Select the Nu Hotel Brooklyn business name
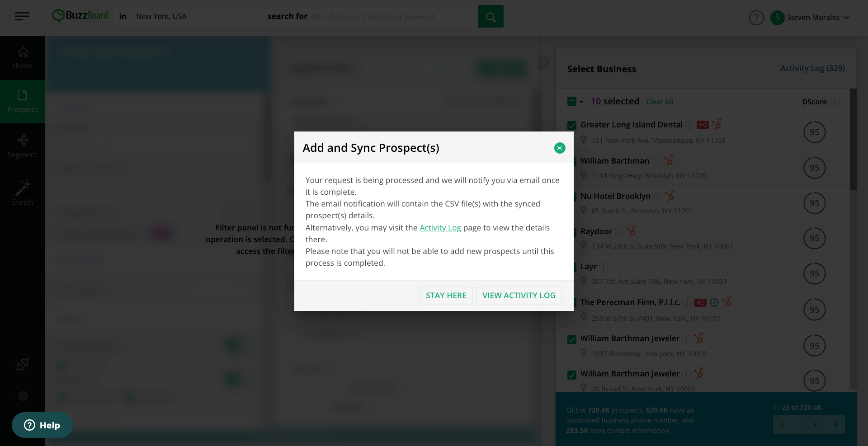Viewport: 868px width, 446px height. (615, 196)
